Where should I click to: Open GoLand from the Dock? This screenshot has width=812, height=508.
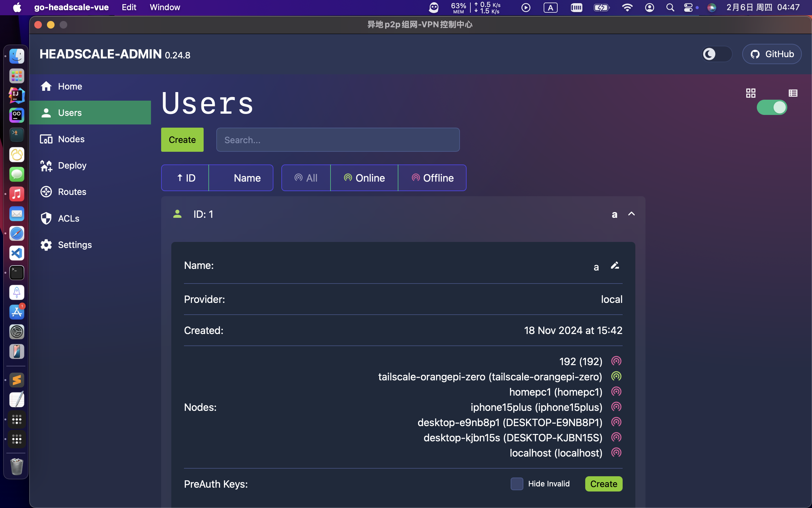coord(17,115)
